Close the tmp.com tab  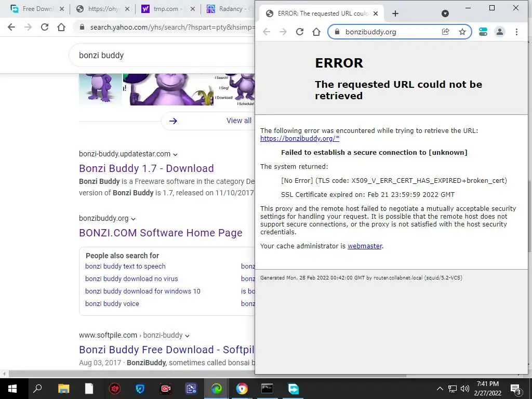192,9
